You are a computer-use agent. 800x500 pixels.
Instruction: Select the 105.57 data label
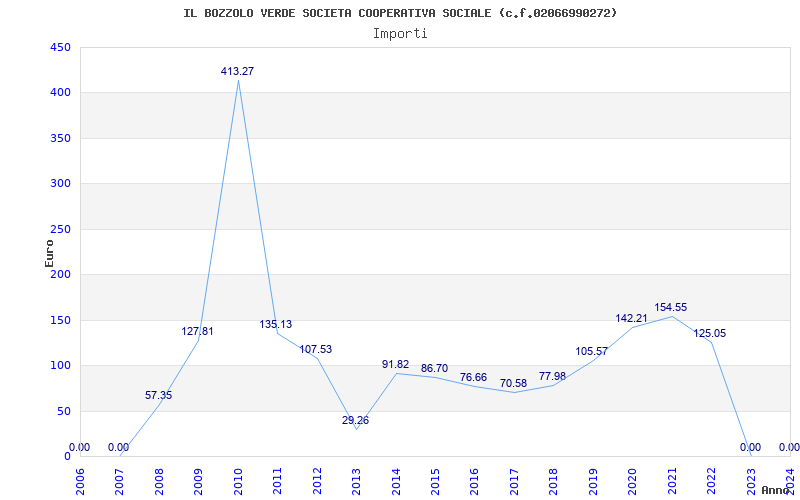point(592,351)
